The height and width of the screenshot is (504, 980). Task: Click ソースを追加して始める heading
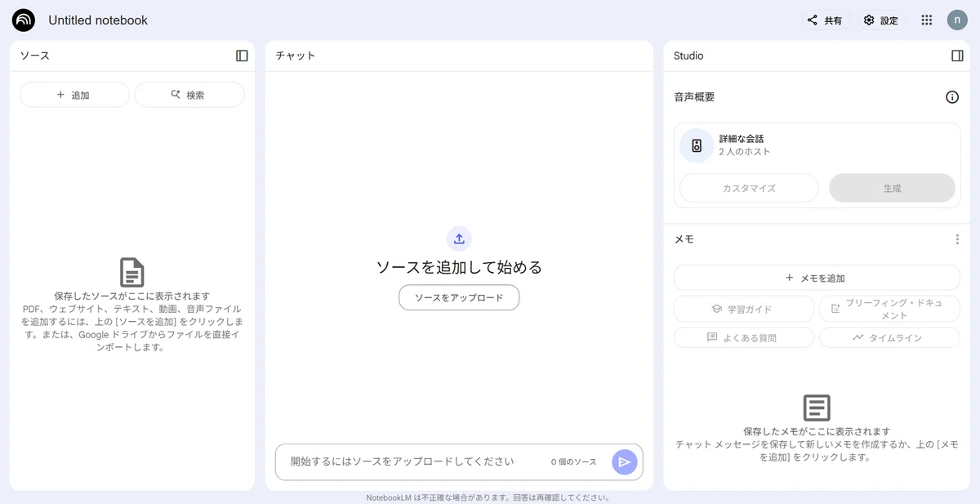pos(459,267)
